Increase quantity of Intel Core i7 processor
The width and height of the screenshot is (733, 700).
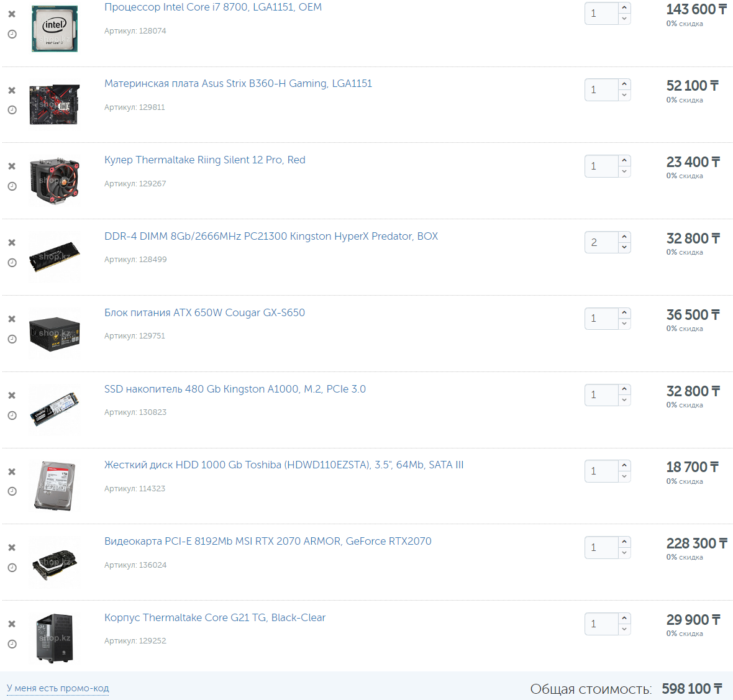[x=624, y=7]
